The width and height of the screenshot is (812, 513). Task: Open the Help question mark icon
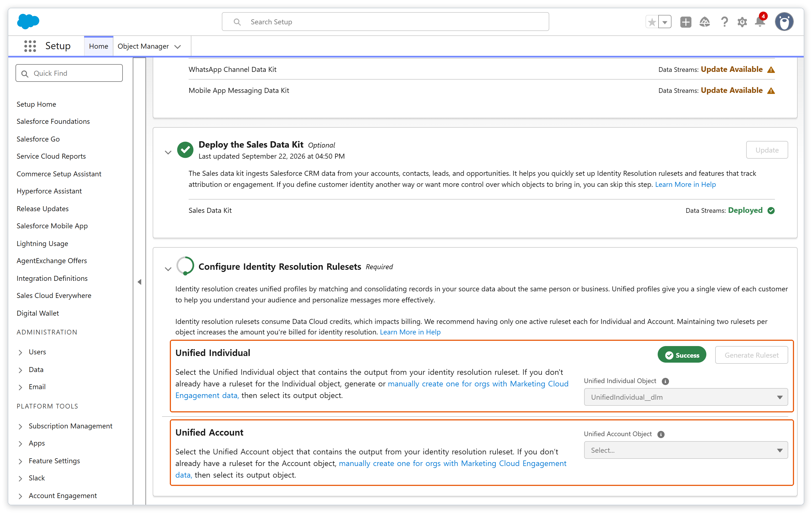(x=724, y=22)
